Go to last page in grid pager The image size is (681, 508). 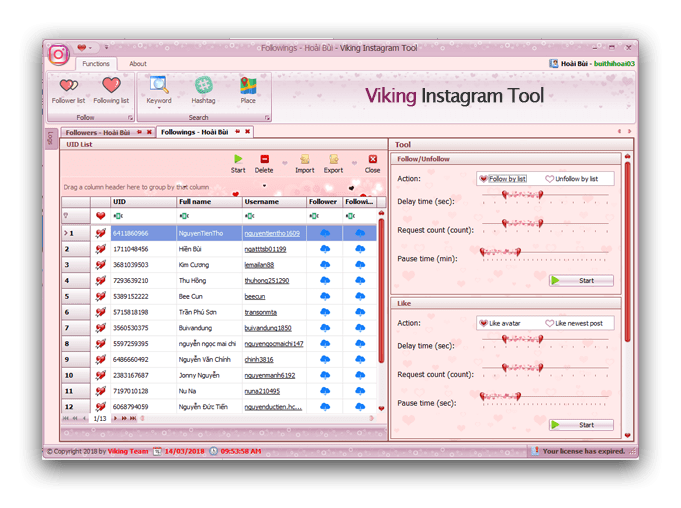pos(133,419)
